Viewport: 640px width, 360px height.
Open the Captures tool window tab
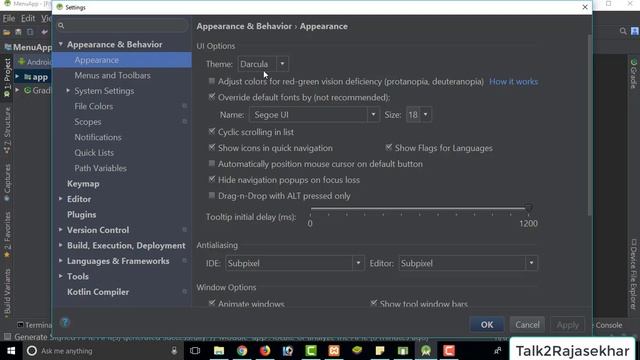(x=7, y=183)
